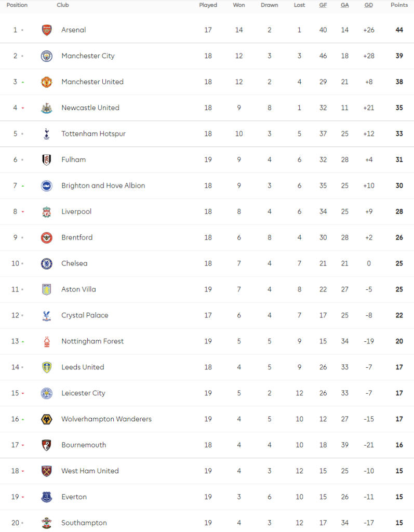This screenshot has width=414, height=532.
Task: Click the Everton club badge
Action: (47, 497)
